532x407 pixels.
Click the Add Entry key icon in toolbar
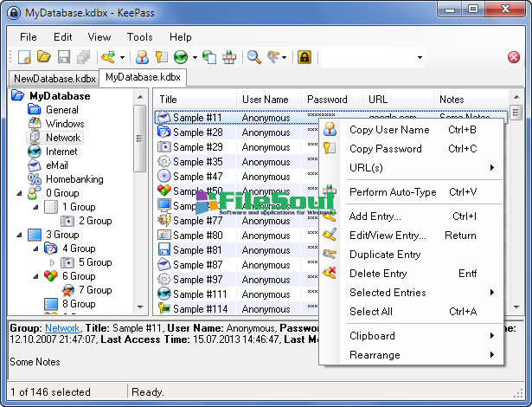[x=108, y=57]
